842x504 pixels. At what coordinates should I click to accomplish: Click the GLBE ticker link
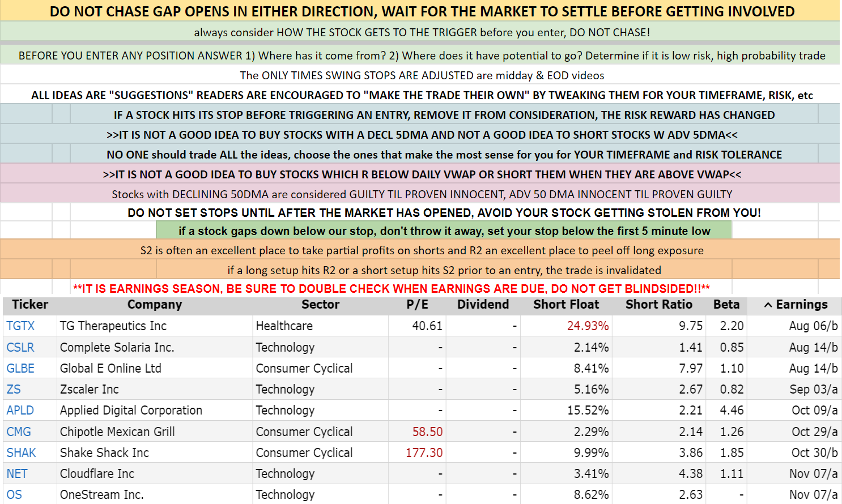[x=20, y=368]
